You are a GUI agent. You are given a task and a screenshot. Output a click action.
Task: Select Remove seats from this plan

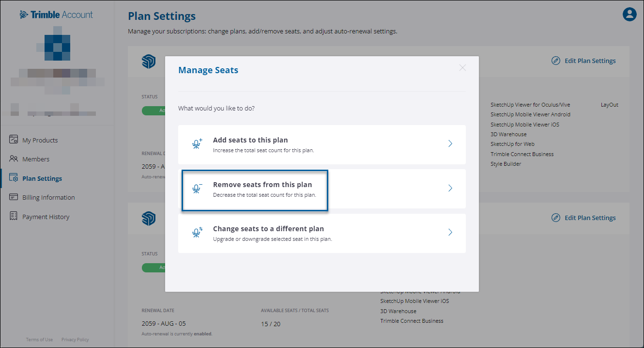click(x=322, y=189)
